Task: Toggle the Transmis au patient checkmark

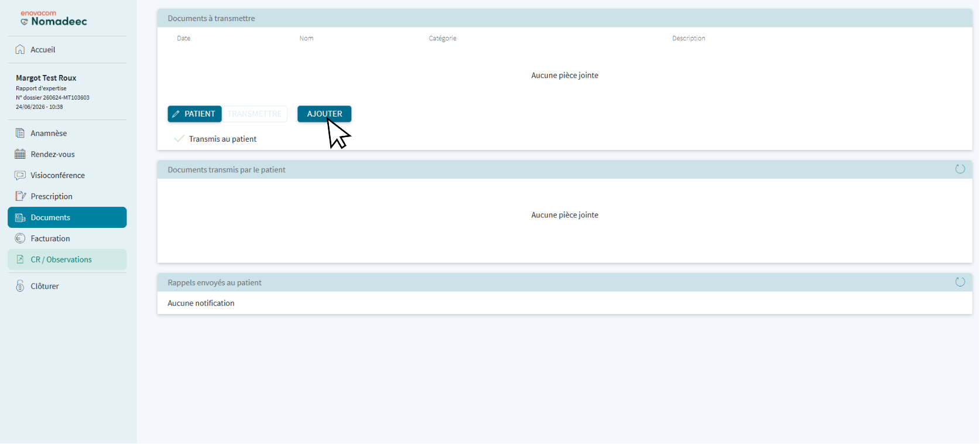Action: click(179, 139)
